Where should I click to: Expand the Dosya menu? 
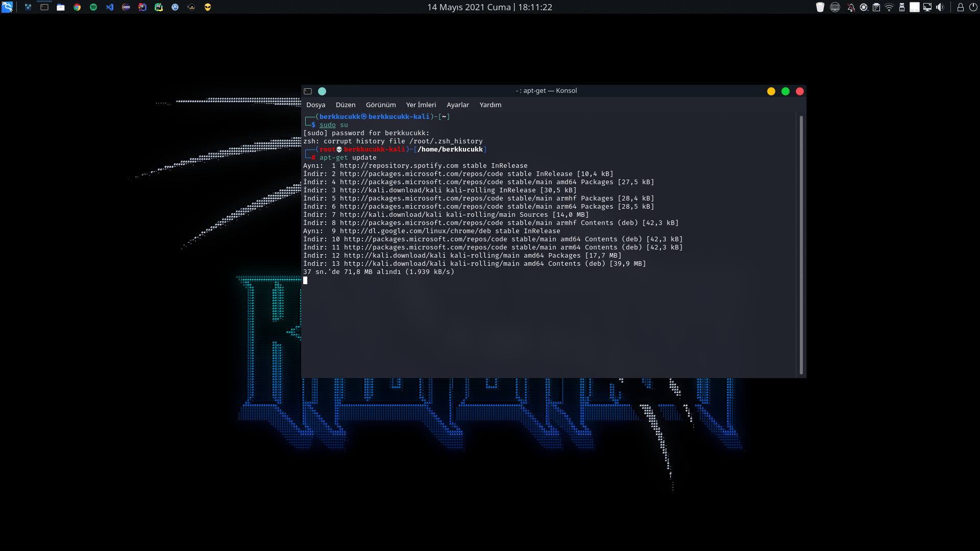tap(315, 105)
